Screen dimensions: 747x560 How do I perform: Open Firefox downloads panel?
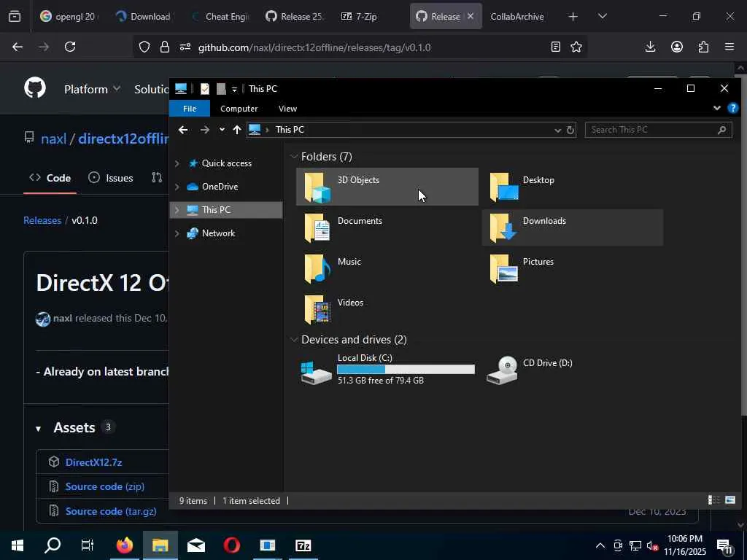click(650, 47)
